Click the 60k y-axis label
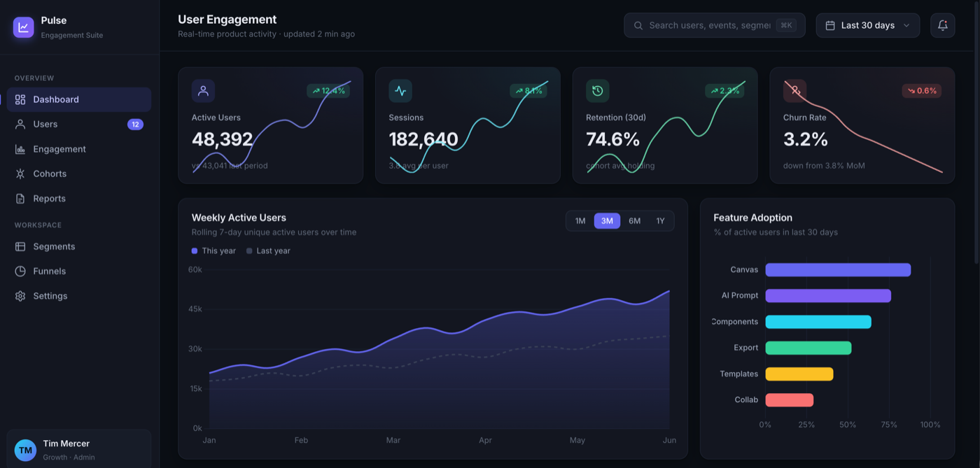Screen dimensions: 980x468 (195, 269)
